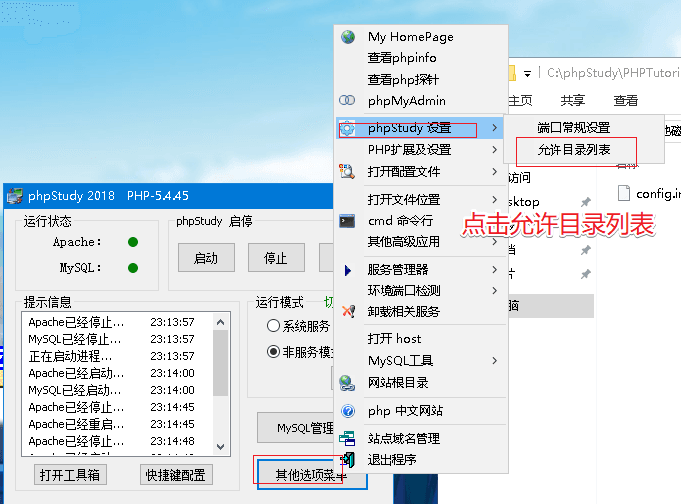Image resolution: width=681 pixels, height=504 pixels.
Task: Click the log list scroll down arrow
Action: (x=221, y=447)
